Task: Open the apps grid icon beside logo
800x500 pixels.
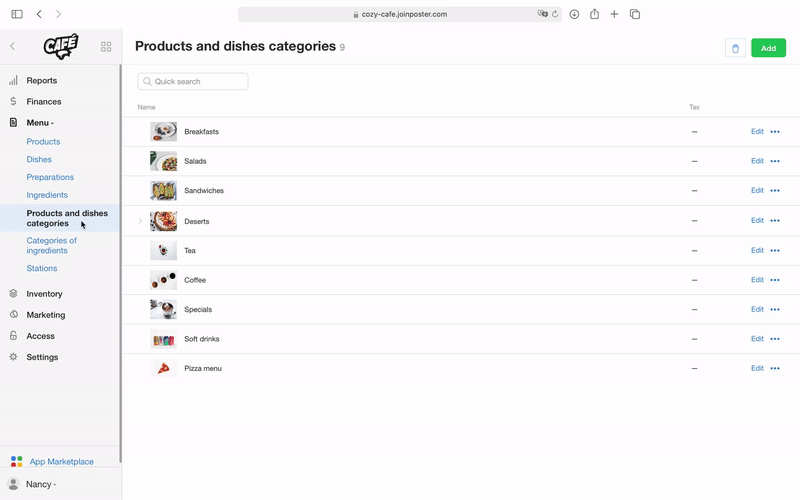Action: pyautogui.click(x=106, y=47)
